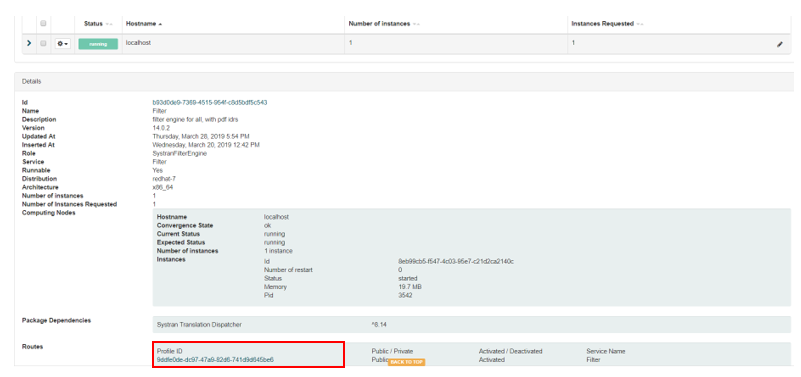Select the version value 14.0.2
The width and height of the screenshot is (801, 377).
pos(160,128)
